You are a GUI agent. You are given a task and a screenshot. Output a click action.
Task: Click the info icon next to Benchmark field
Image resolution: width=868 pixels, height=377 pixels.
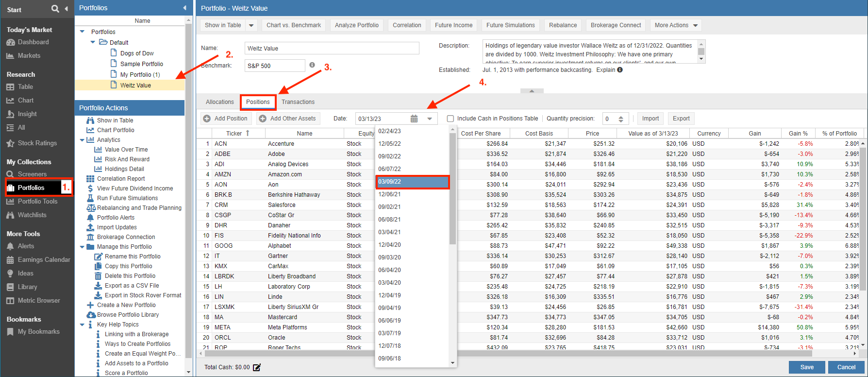tap(312, 65)
